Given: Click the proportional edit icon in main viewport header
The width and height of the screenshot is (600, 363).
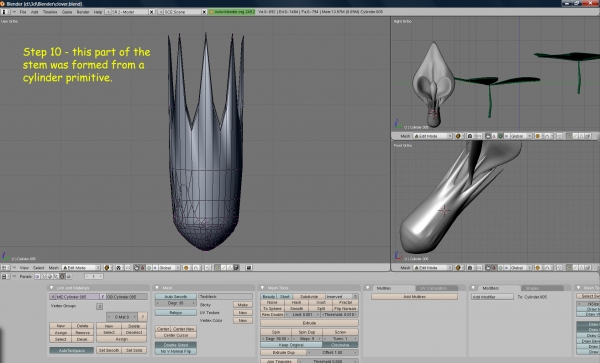Looking at the screenshot, I should tap(186, 268).
